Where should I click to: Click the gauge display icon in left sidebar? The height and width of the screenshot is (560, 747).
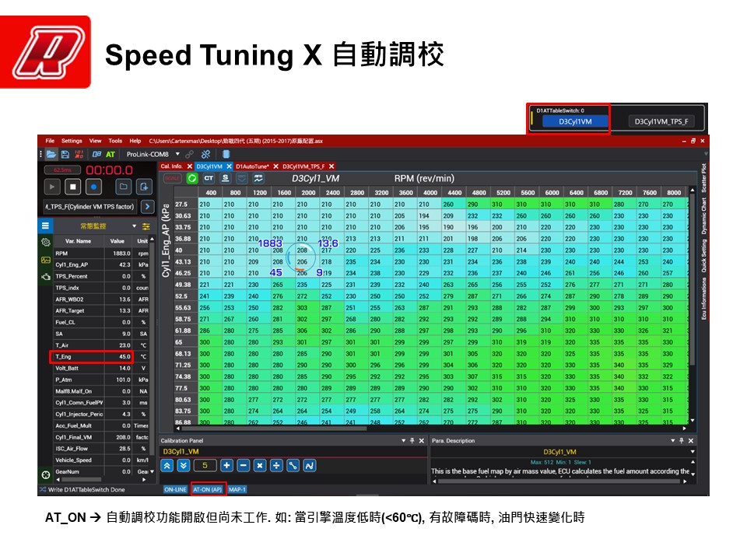[x=46, y=260]
